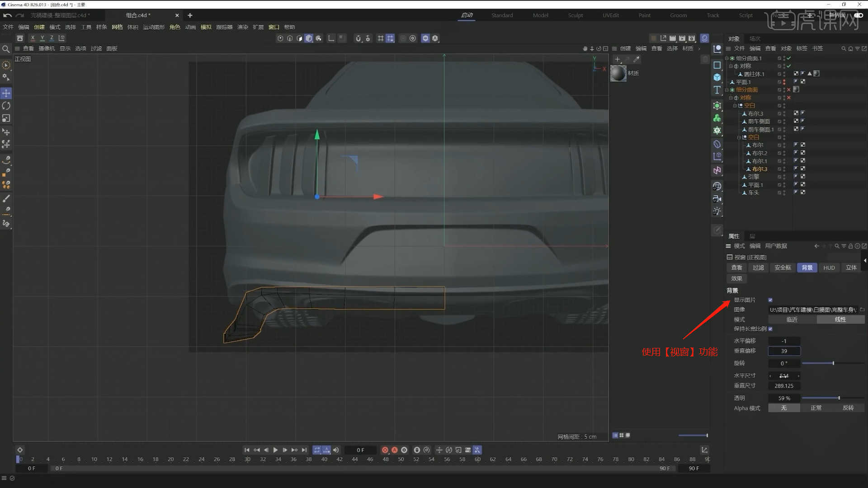Image resolution: width=868 pixels, height=488 pixels.
Task: Collapse the orange 细分曲面 node
Action: tap(727, 90)
